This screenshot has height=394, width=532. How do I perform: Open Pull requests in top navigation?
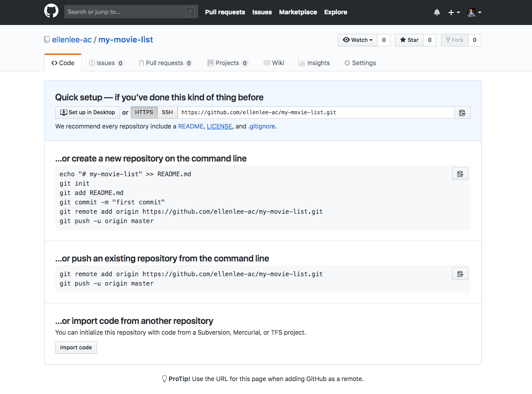point(225,12)
